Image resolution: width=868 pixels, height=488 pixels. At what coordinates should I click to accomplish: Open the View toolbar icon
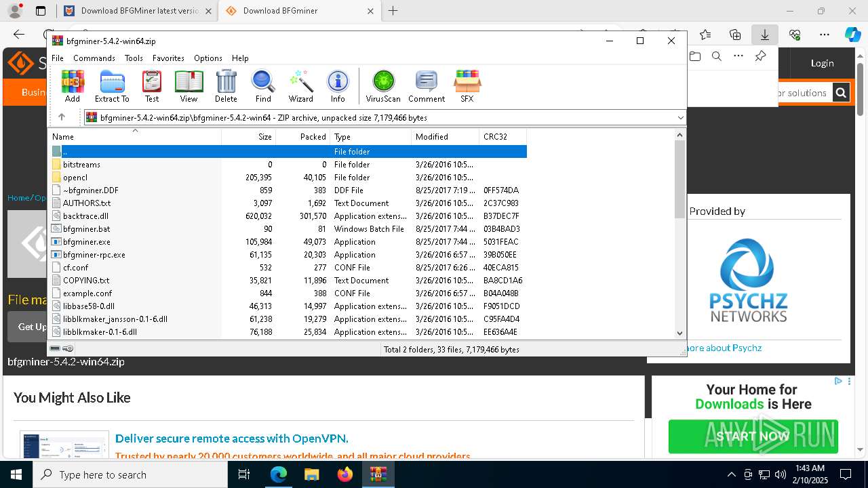(x=189, y=86)
